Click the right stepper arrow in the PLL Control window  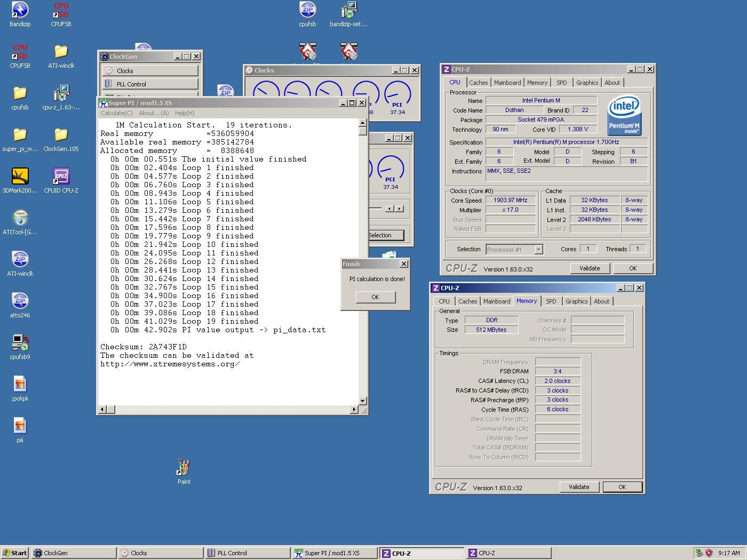[x=399, y=209]
